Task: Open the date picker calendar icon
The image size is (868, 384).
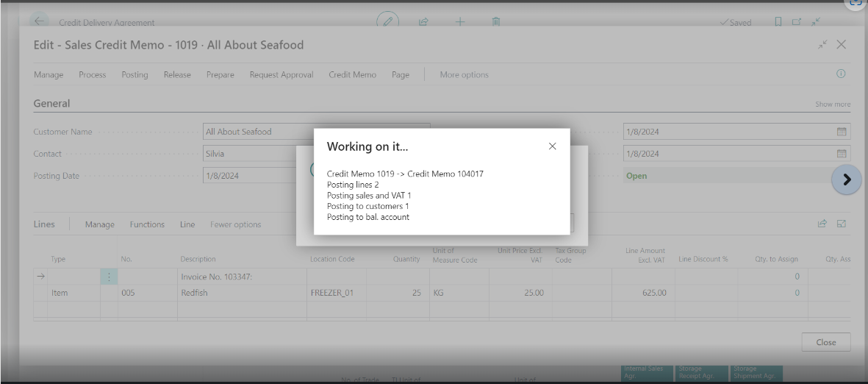Action: [842, 132]
